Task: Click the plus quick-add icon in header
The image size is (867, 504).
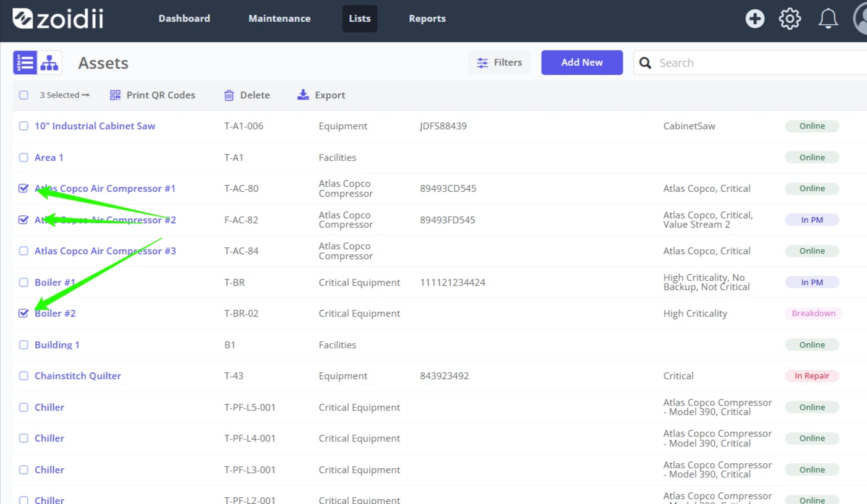Action: point(754,19)
